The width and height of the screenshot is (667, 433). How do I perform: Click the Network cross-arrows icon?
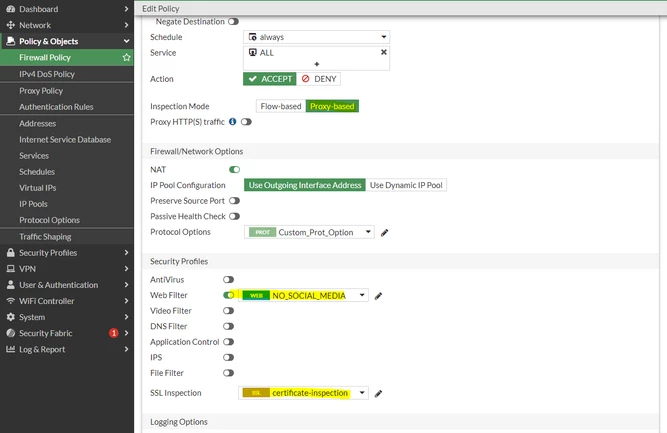pos(11,25)
